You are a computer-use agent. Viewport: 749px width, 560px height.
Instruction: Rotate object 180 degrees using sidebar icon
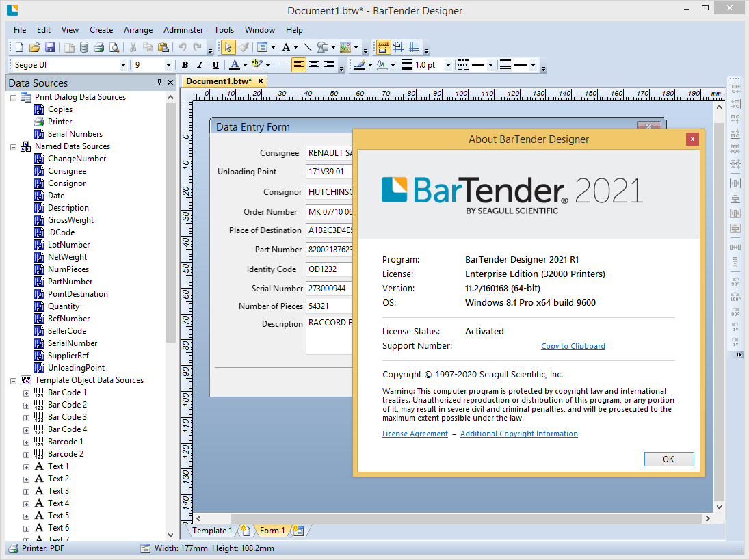point(735,295)
